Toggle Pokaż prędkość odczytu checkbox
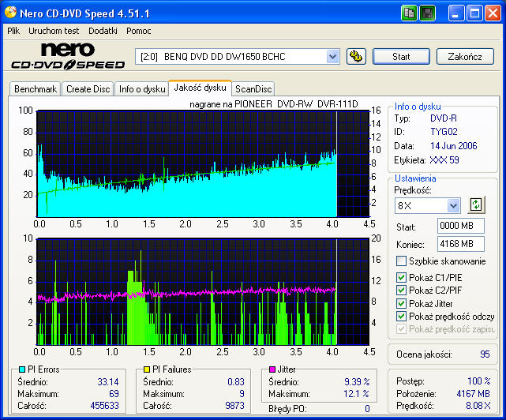Viewport: 506px width, 420px height. coord(402,316)
